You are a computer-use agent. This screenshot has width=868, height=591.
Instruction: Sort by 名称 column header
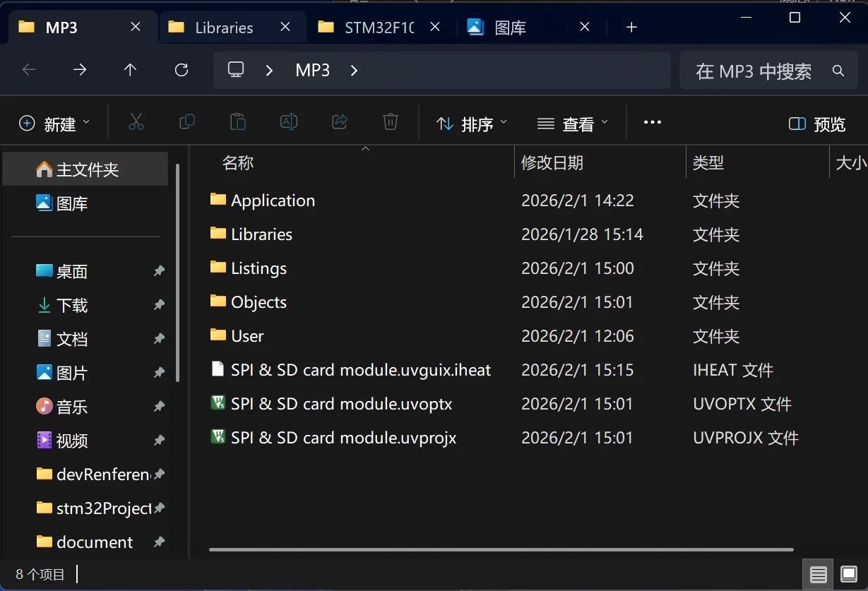click(238, 163)
